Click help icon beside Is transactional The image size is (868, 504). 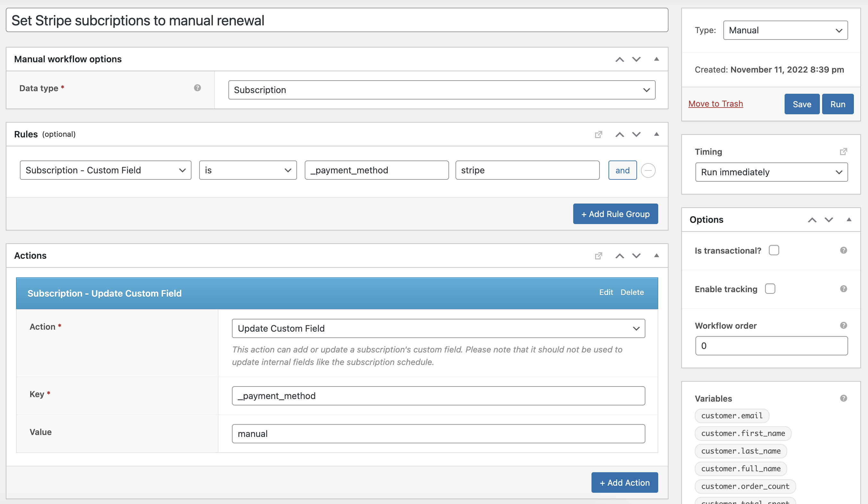(x=843, y=250)
